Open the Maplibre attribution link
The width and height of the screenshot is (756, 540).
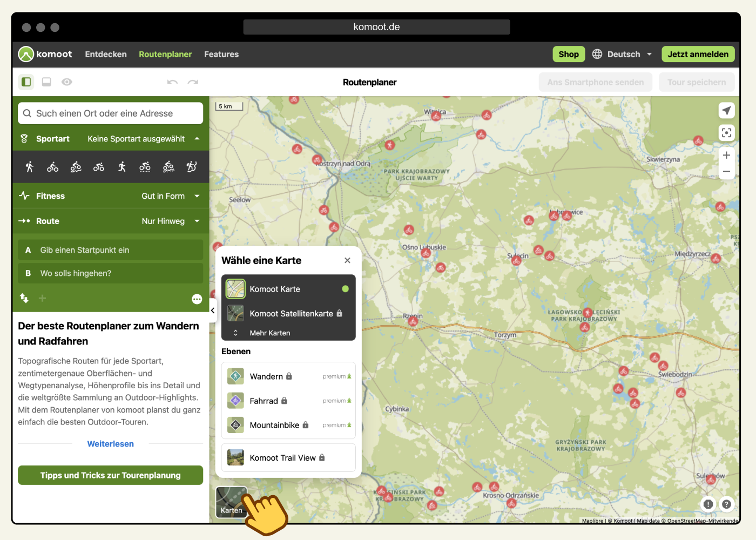(x=592, y=521)
